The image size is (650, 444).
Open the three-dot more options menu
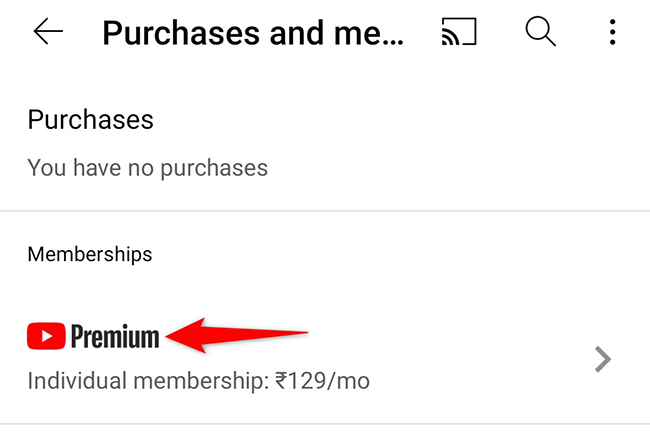[612, 33]
